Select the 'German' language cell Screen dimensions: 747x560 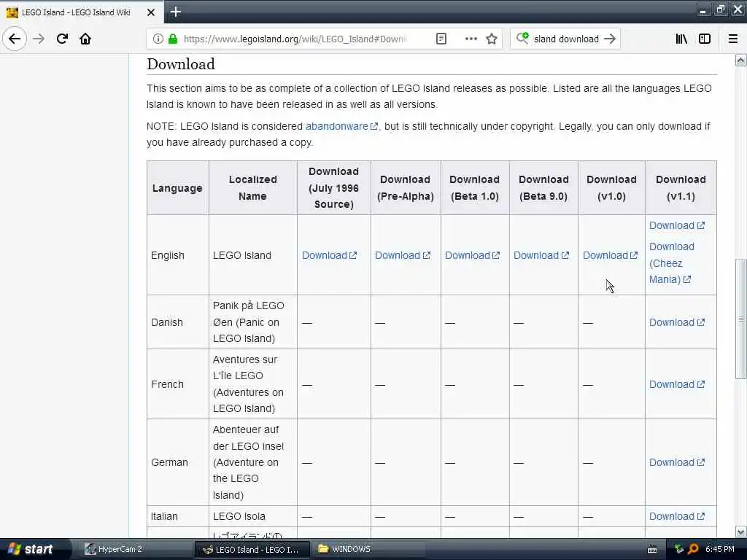click(178, 462)
